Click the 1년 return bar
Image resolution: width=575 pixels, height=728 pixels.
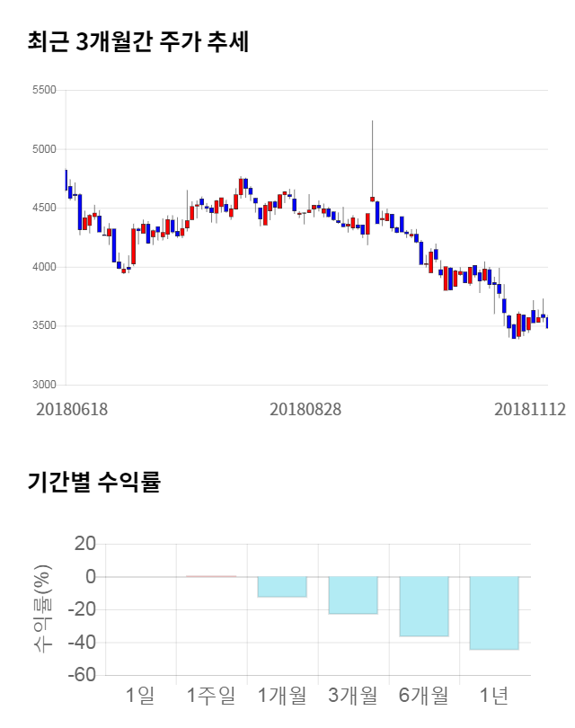point(494,613)
